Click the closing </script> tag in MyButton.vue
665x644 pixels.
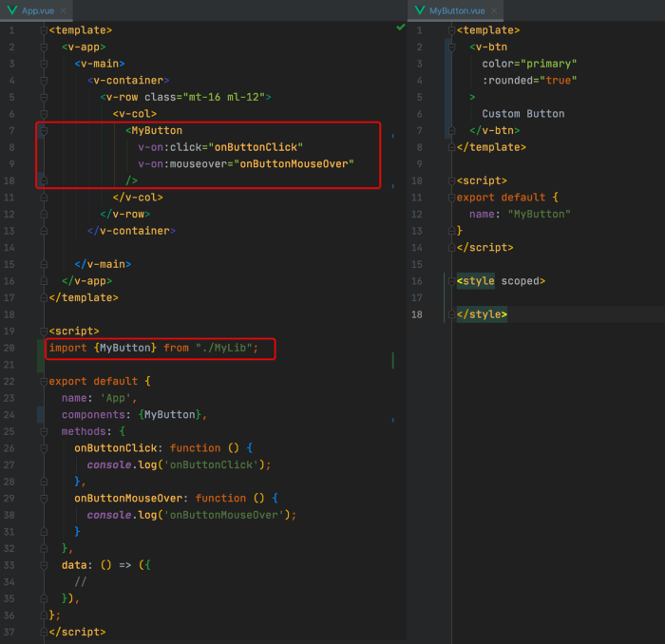pos(485,248)
